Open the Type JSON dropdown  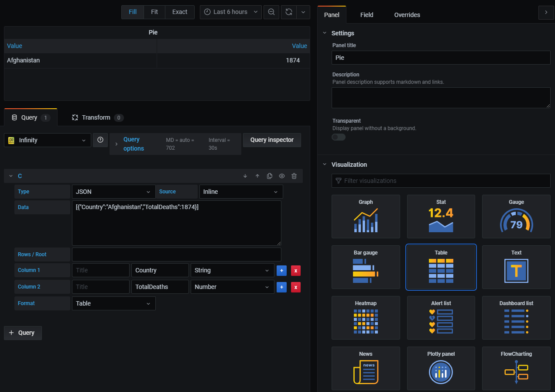(114, 192)
